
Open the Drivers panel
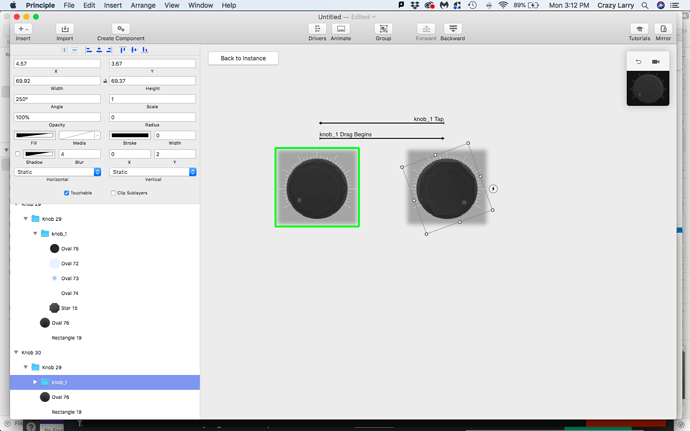317,29
